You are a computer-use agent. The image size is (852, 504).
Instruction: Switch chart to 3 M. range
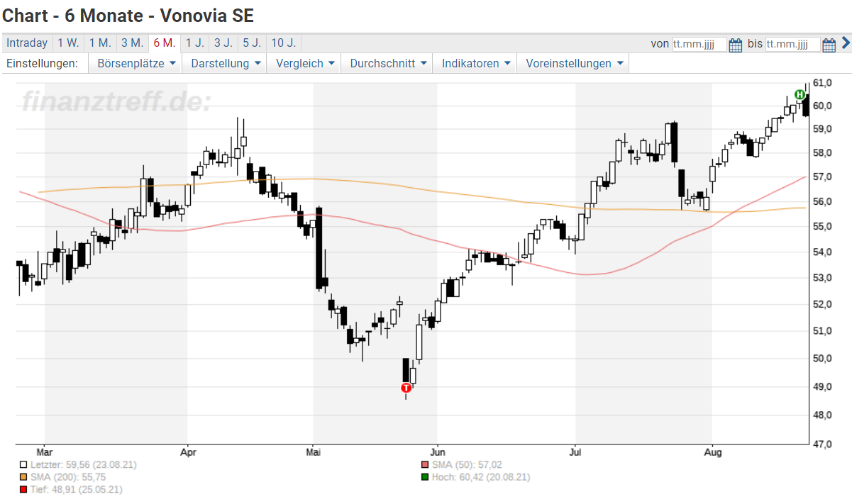(x=132, y=43)
